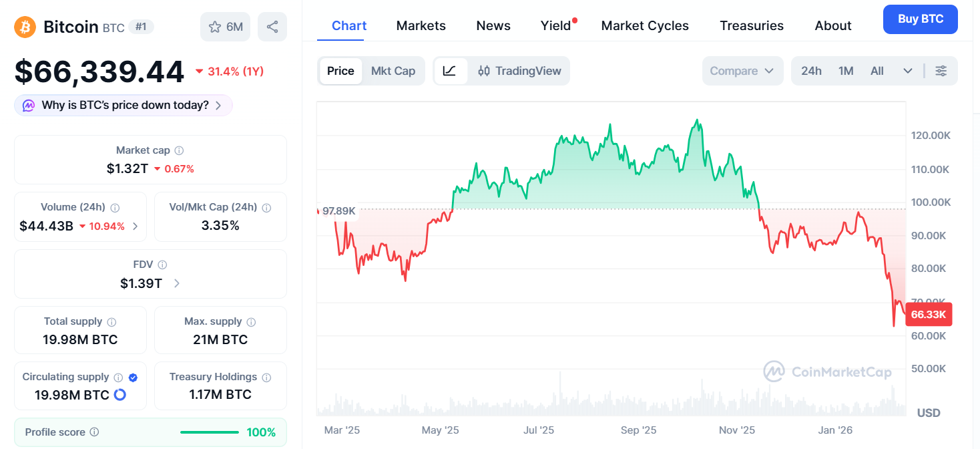
Task: Click the Bitcoin logo icon
Action: 25,27
